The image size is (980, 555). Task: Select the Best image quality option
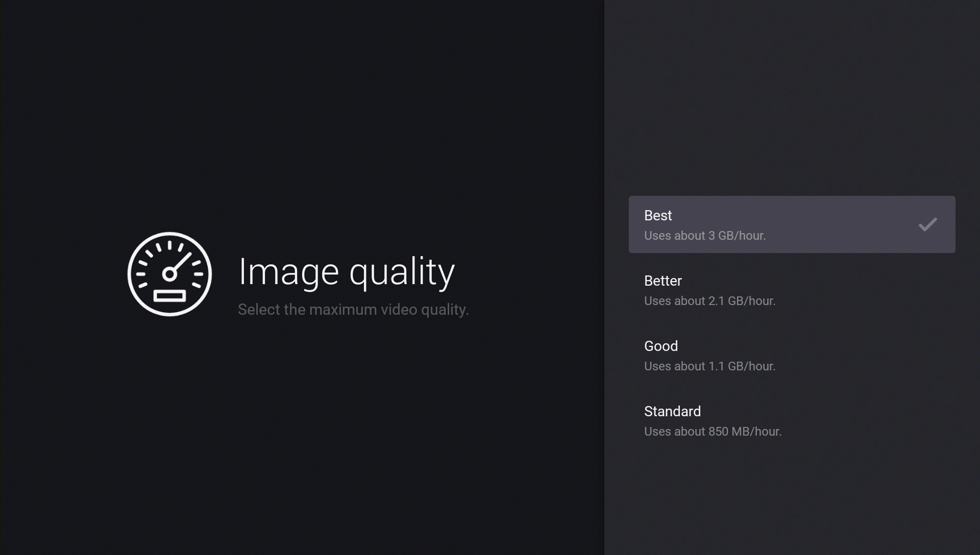click(x=792, y=224)
